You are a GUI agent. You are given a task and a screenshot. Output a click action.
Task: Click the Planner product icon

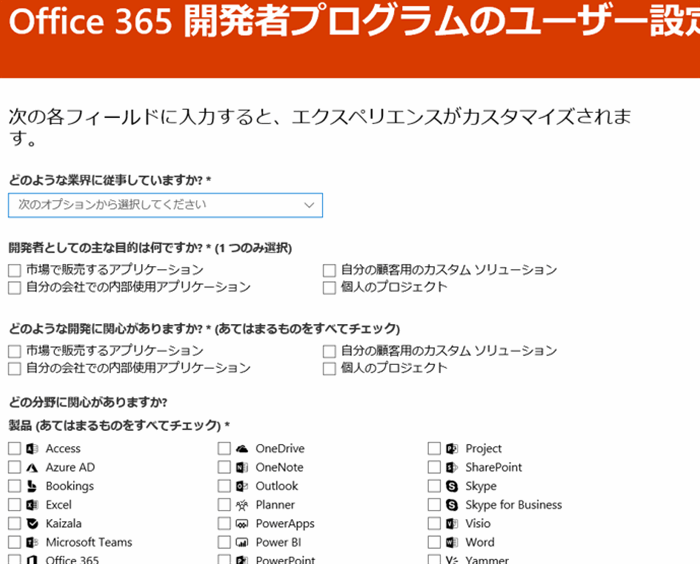(242, 505)
